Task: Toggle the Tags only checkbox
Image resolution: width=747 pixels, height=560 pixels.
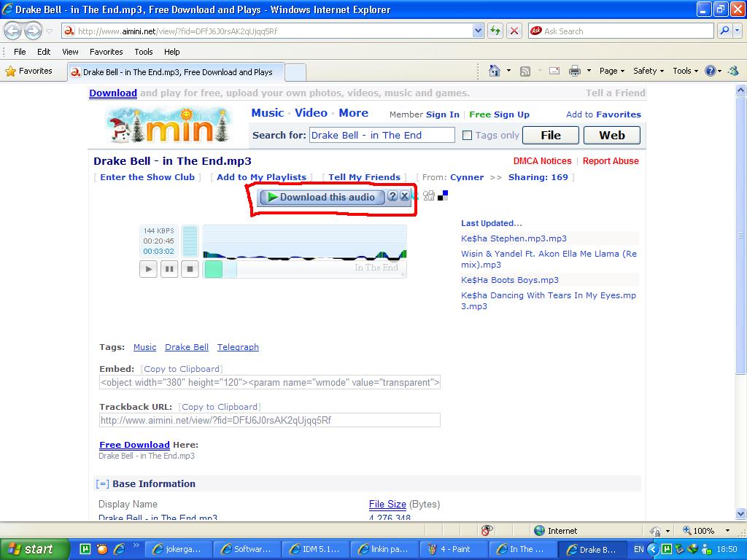Action: coord(468,135)
